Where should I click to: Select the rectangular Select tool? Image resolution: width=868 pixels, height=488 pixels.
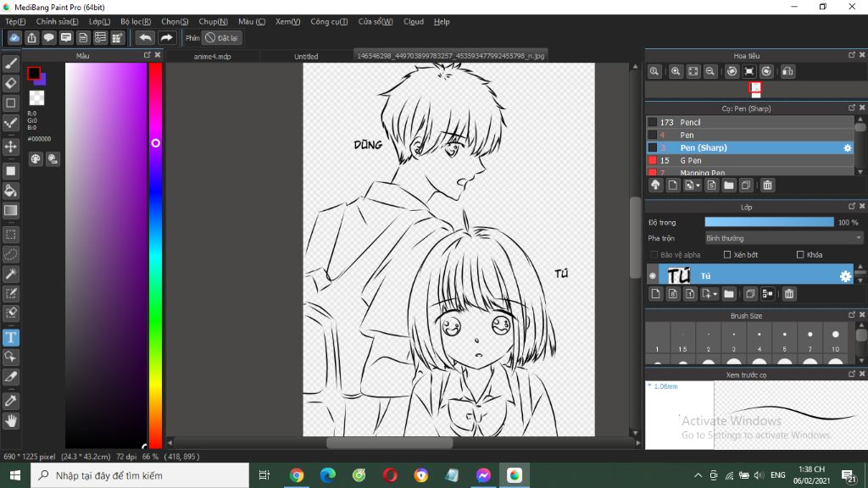coord(10,235)
